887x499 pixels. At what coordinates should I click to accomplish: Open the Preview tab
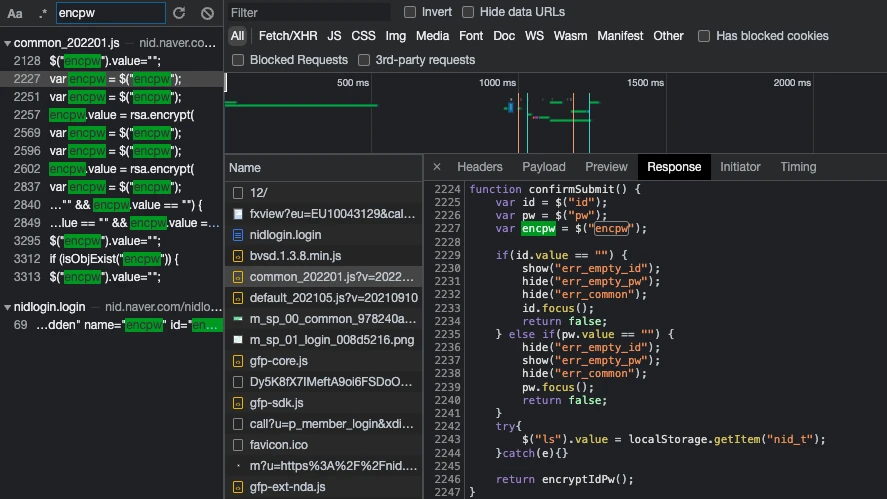(x=606, y=167)
